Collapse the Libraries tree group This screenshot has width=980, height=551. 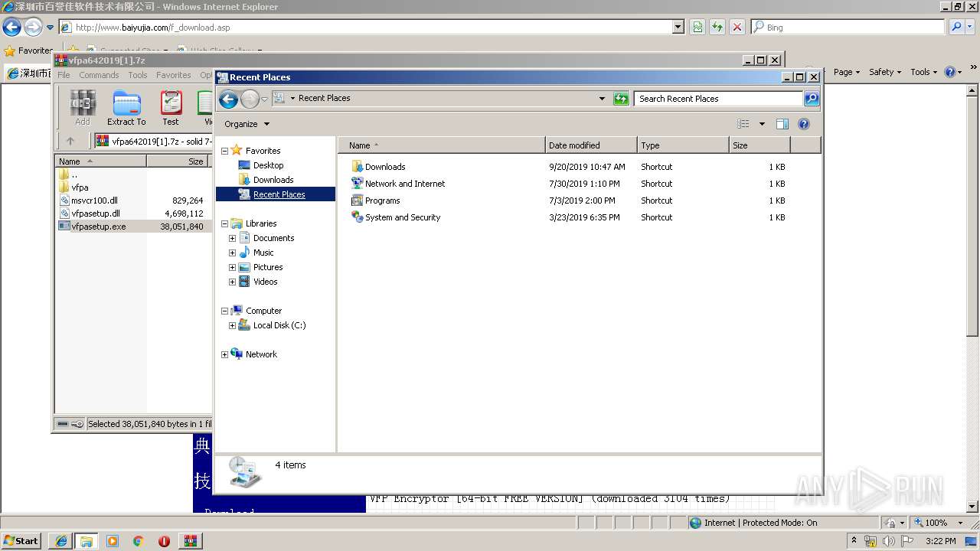[x=224, y=223]
